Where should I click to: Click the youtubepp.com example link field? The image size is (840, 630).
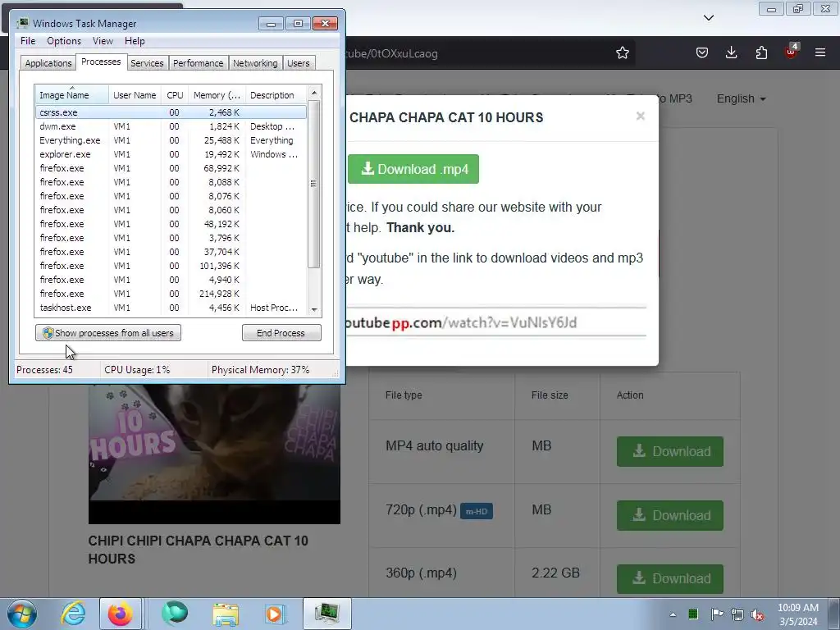coord(495,322)
